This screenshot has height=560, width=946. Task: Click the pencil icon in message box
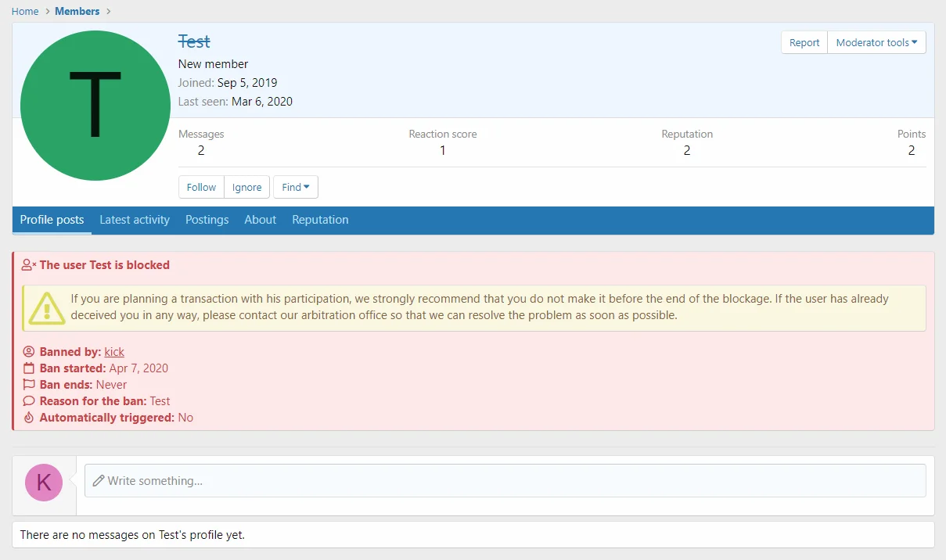tap(99, 481)
